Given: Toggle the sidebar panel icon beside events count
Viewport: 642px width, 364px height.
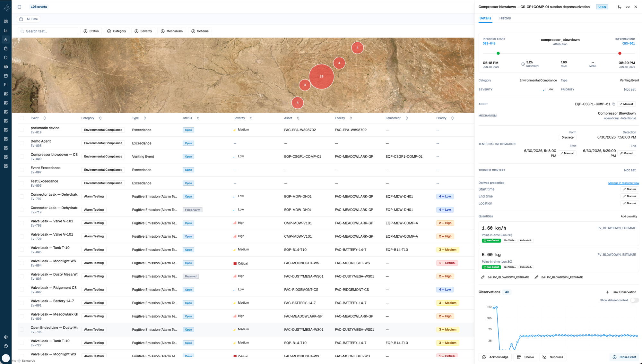Looking at the screenshot, I should (x=19, y=7).
